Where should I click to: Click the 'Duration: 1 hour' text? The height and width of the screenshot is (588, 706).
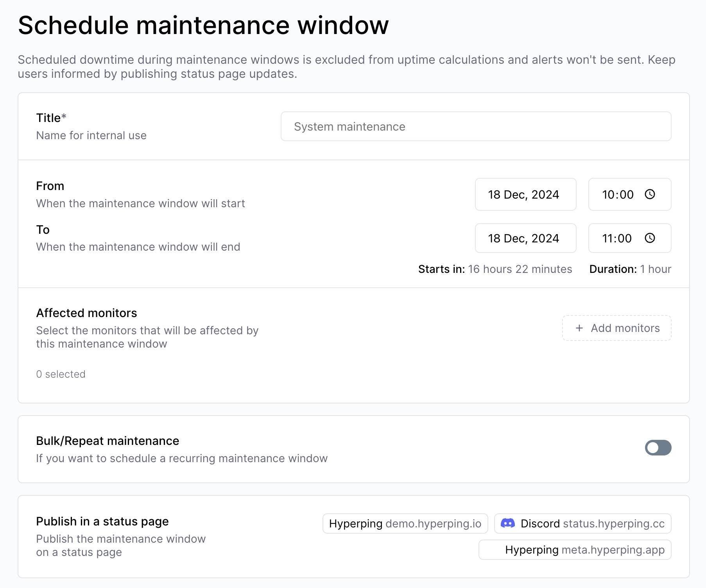pos(630,269)
